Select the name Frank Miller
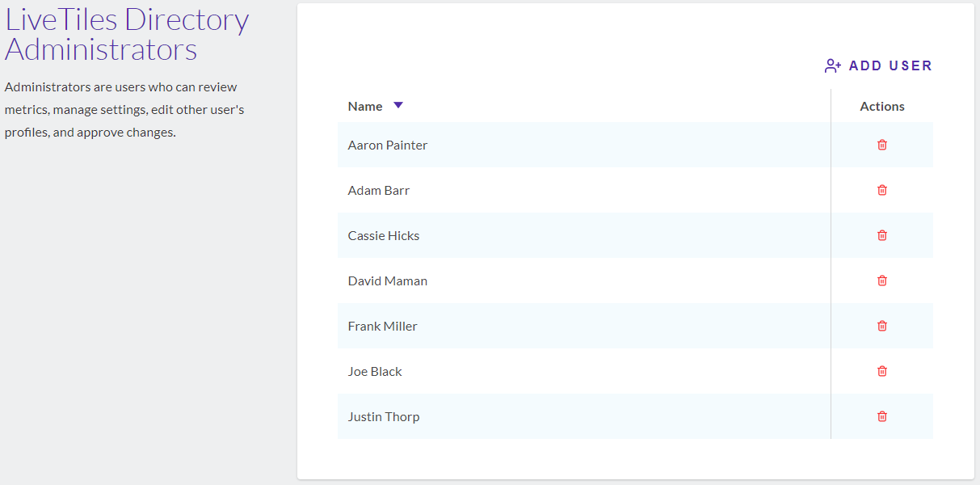980x485 pixels. click(x=383, y=327)
